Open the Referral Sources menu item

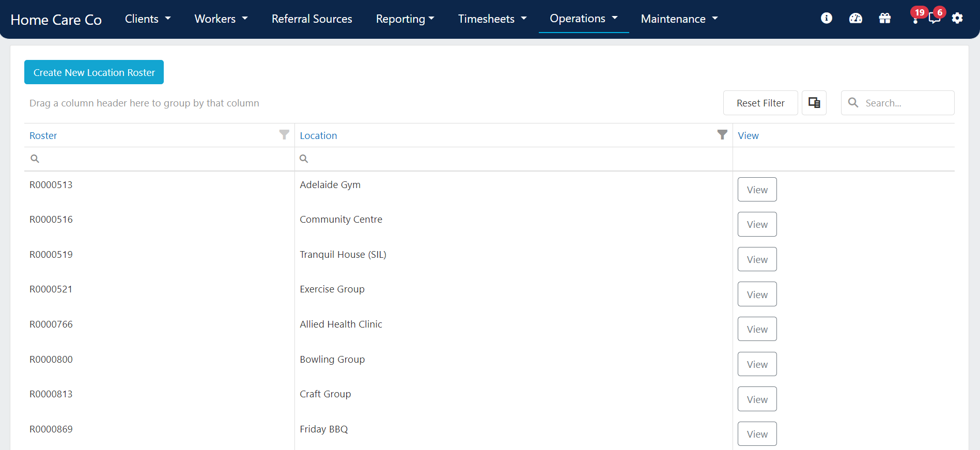coord(312,19)
